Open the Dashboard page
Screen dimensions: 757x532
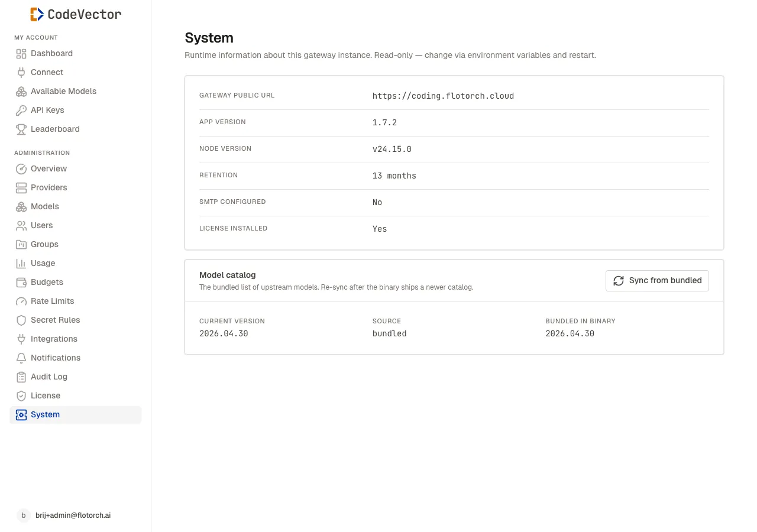point(75,54)
